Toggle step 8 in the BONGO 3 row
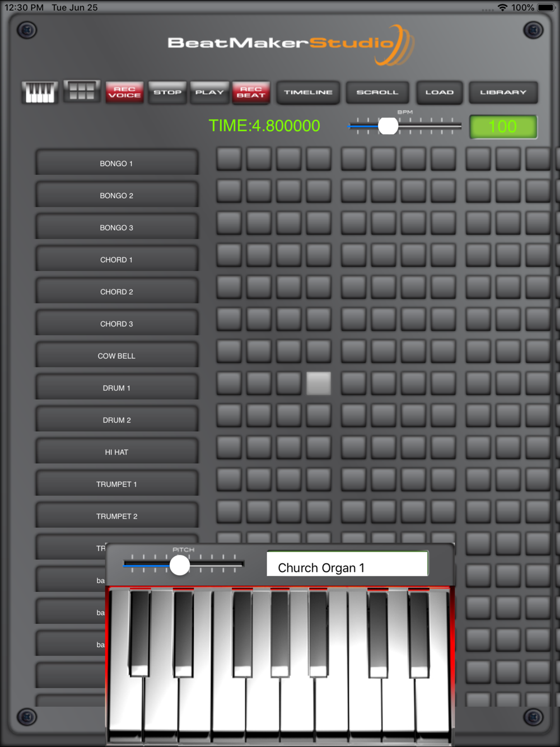The image size is (560, 747). (443, 223)
